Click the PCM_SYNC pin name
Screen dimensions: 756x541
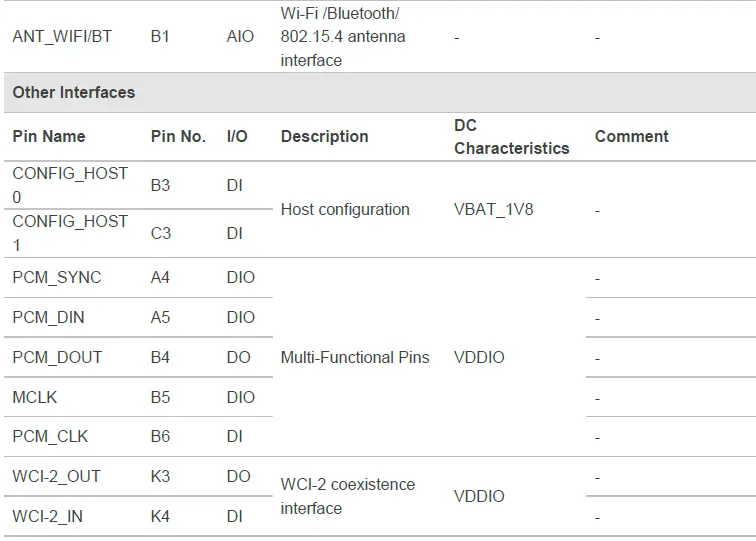click(x=57, y=277)
